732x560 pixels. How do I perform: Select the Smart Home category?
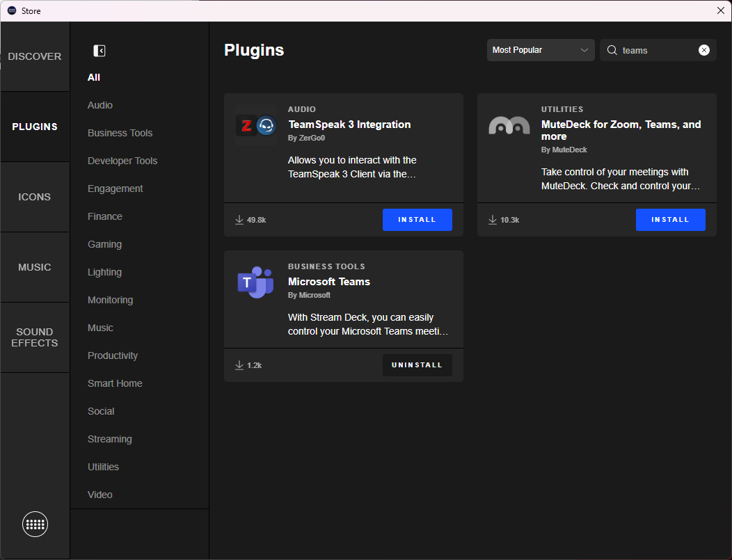pos(115,383)
